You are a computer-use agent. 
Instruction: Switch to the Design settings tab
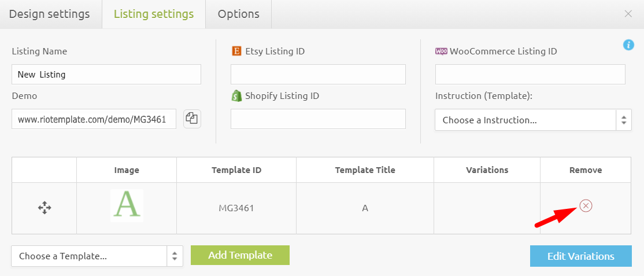(x=50, y=14)
